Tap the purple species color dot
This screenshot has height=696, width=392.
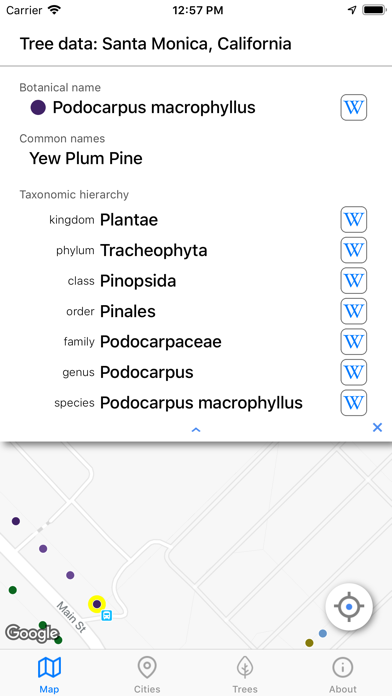(x=38, y=107)
